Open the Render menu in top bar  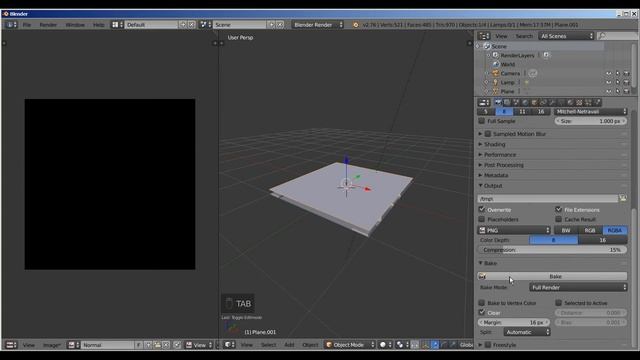point(48,24)
